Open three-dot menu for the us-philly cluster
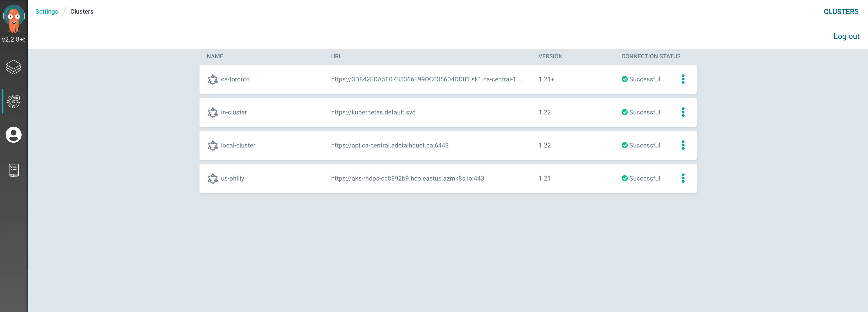 (x=683, y=178)
